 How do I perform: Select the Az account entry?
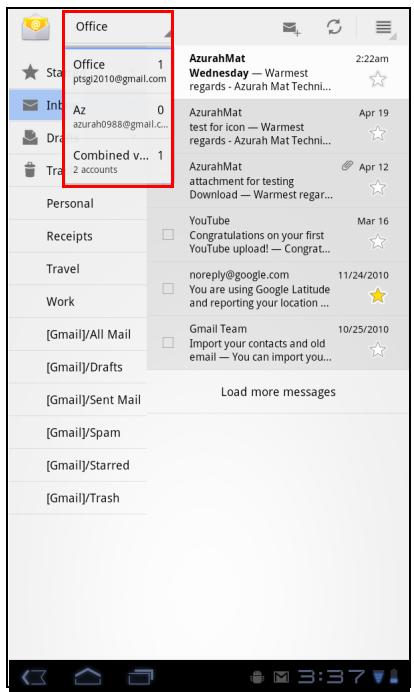pyautogui.click(x=118, y=117)
